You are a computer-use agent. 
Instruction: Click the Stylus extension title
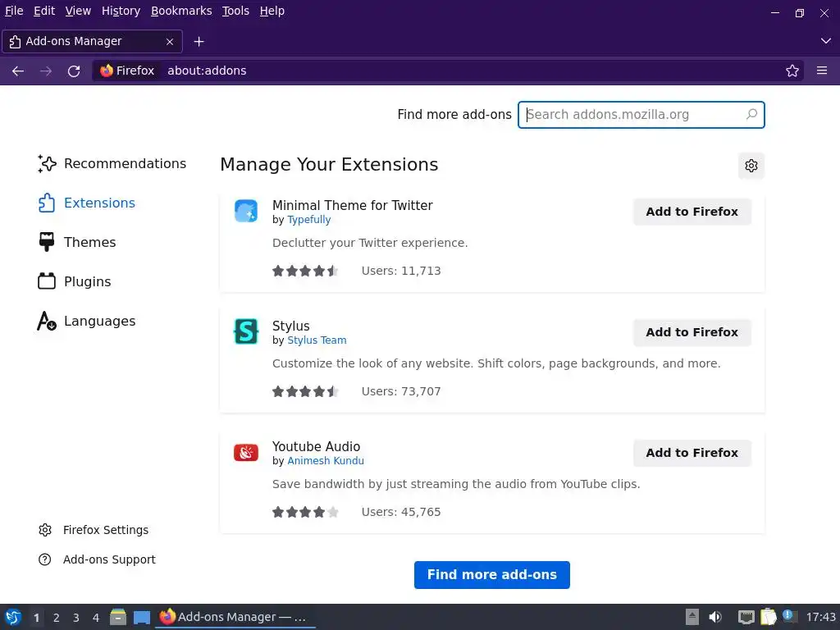(291, 326)
